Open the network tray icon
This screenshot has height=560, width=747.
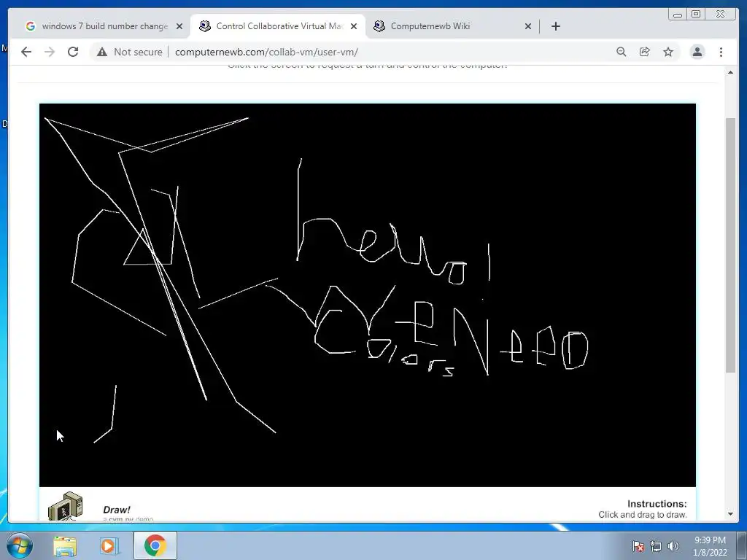656,546
